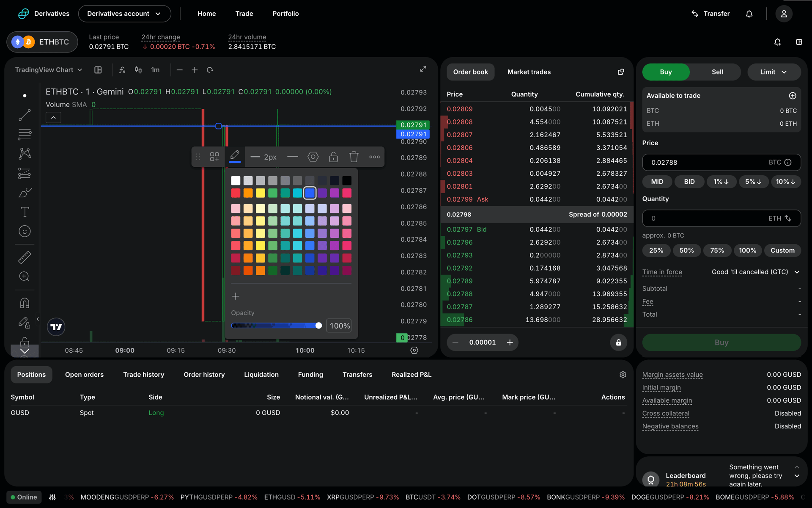
Task: Reset the chart view
Action: pos(210,70)
